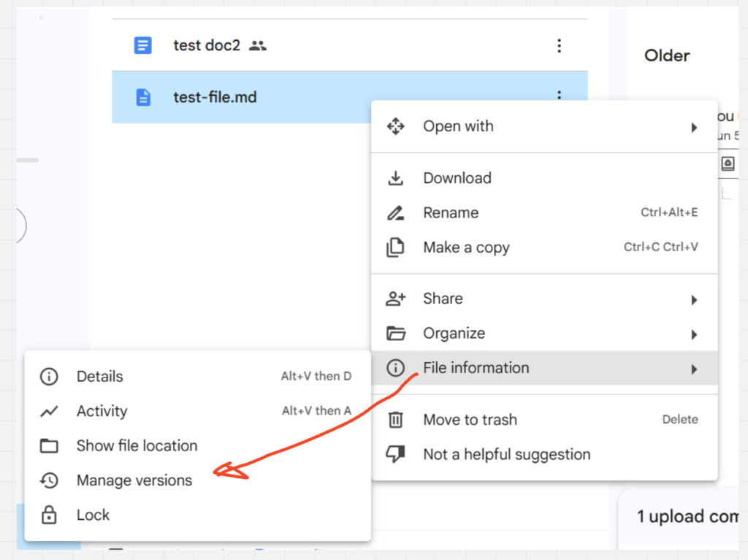The image size is (748, 560).
Task: Click the Open with move-arrows icon
Action: [x=395, y=126]
